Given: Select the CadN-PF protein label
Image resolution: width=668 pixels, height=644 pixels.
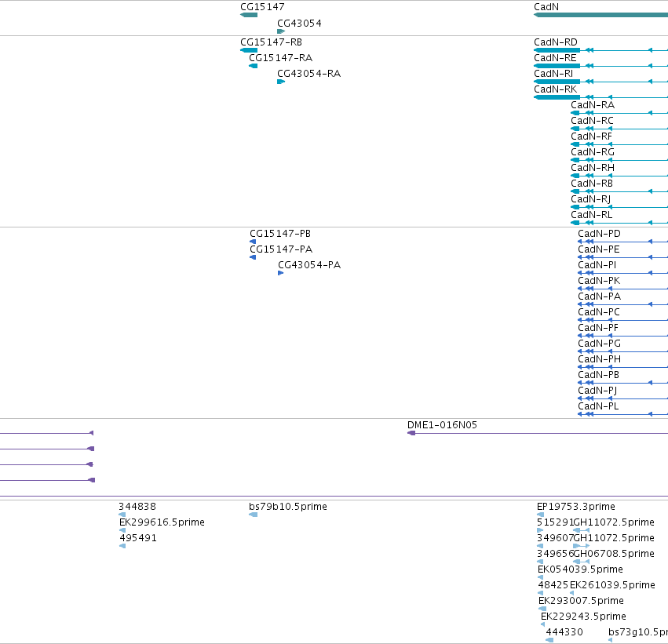Looking at the screenshot, I should [x=598, y=328].
